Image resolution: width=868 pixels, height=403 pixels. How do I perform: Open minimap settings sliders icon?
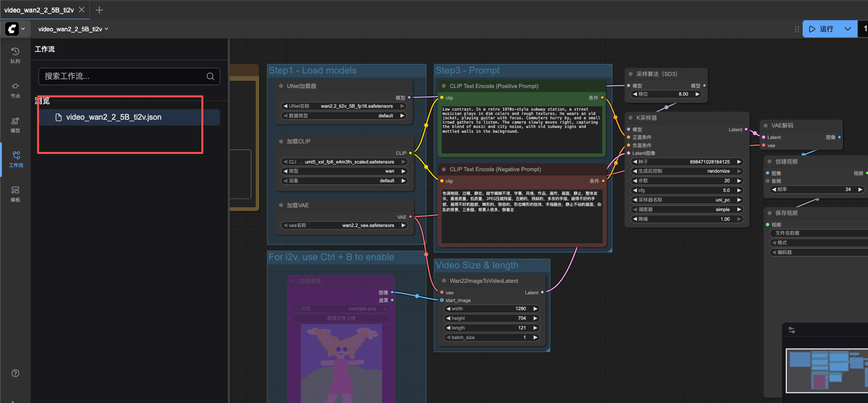pyautogui.click(x=792, y=330)
